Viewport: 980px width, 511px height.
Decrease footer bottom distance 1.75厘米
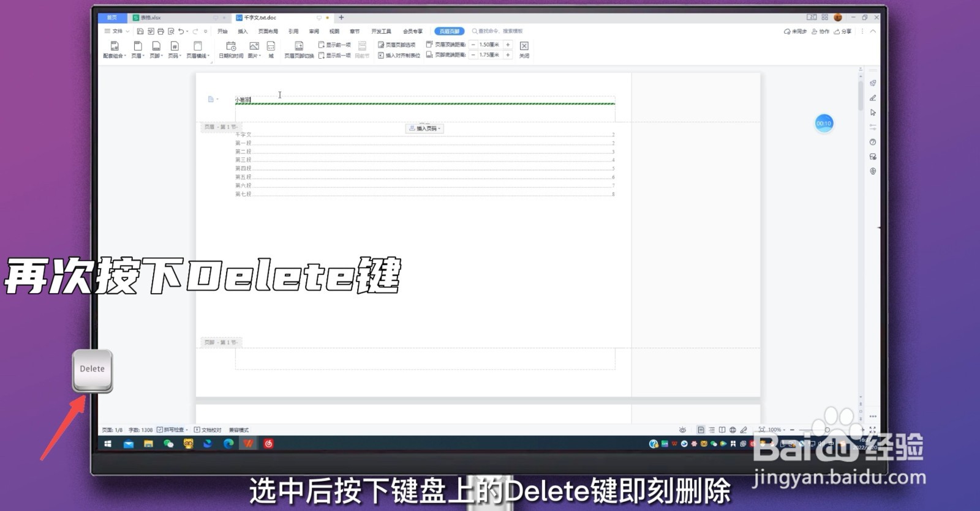pyautogui.click(x=473, y=55)
